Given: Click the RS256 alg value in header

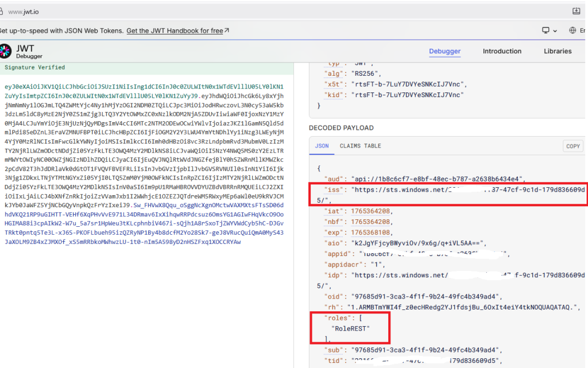Looking at the screenshot, I should [x=364, y=73].
